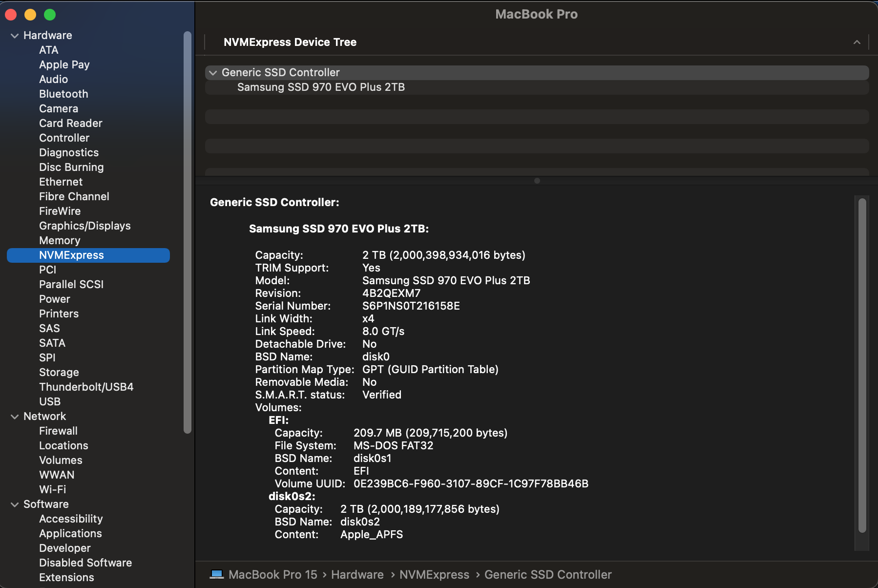
Task: Click NVMExpress in path bar
Action: [435, 575]
